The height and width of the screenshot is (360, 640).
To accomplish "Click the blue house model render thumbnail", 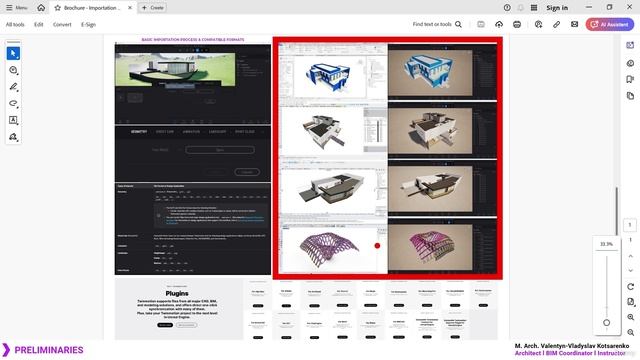I will 430,73.
